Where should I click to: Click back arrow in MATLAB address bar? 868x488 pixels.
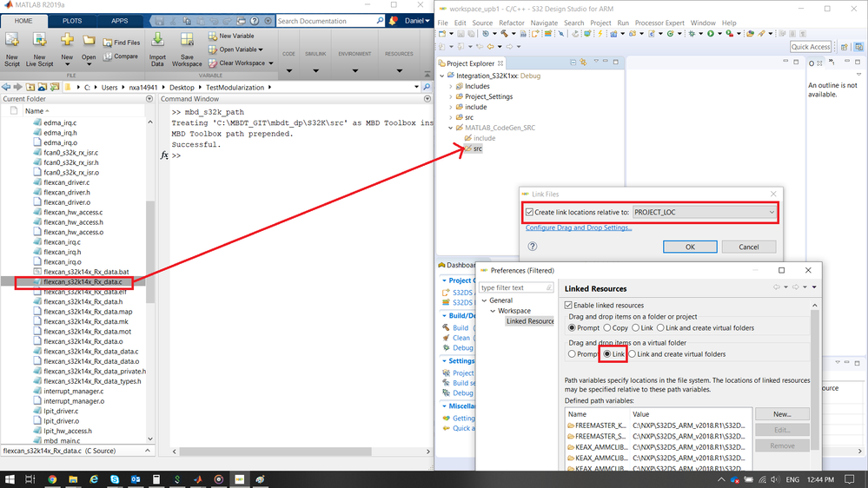tap(6, 88)
